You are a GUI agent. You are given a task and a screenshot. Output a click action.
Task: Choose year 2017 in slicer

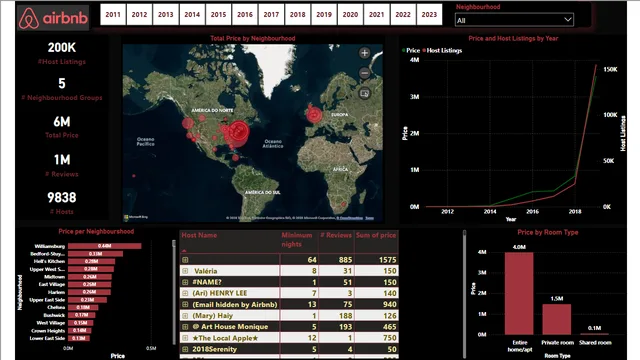(x=271, y=15)
